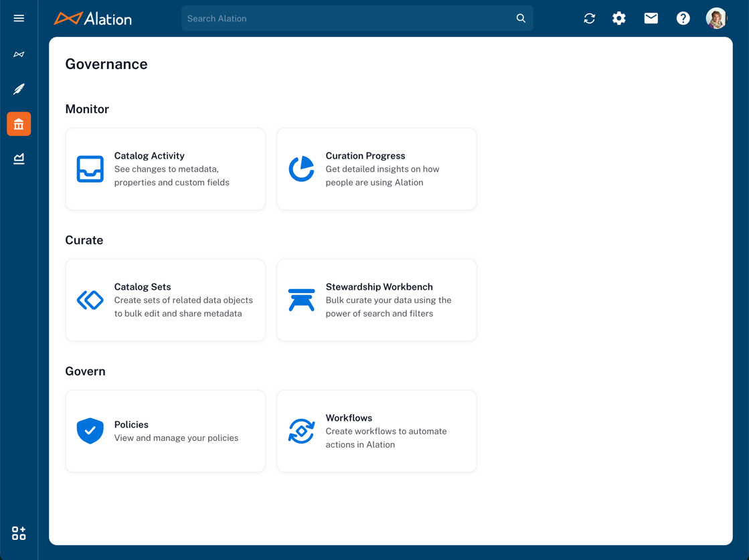Open the Catalog Activity title link
This screenshot has height=560, width=749.
(149, 156)
